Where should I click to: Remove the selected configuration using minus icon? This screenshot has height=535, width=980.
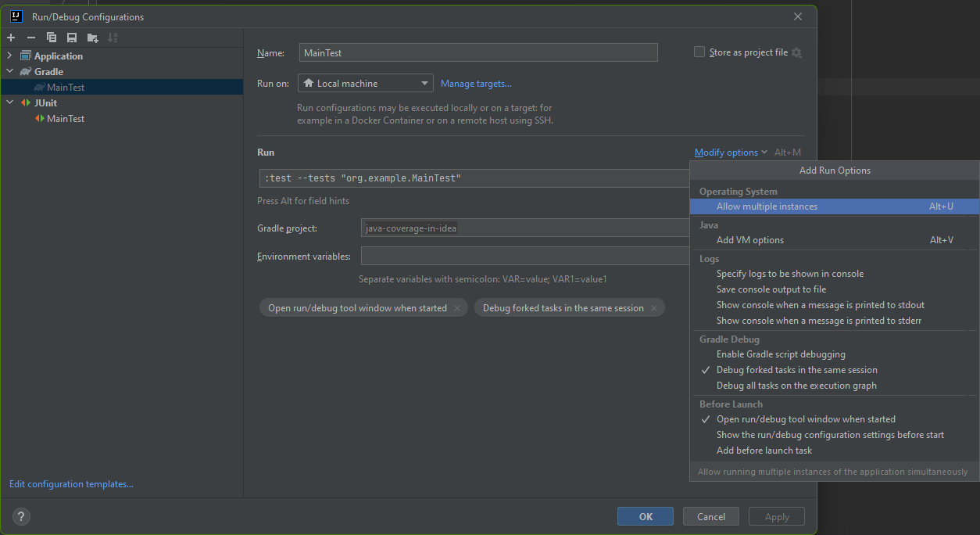coord(30,37)
